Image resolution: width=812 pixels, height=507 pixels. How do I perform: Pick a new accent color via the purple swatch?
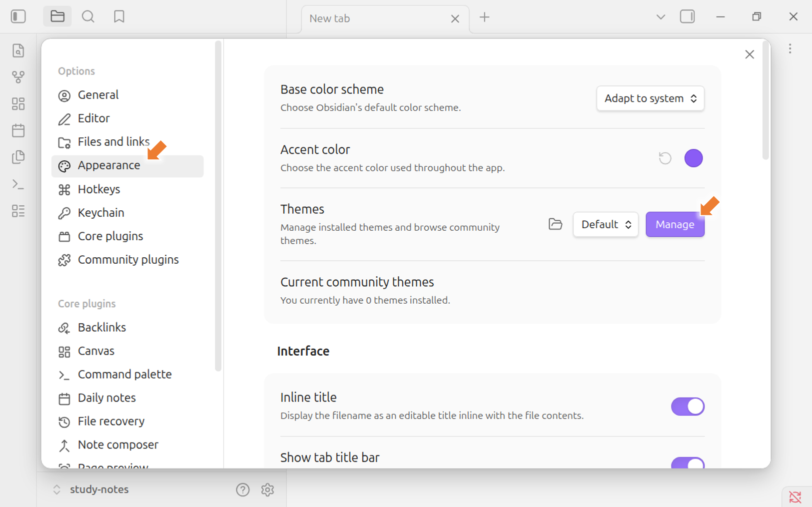(694, 158)
